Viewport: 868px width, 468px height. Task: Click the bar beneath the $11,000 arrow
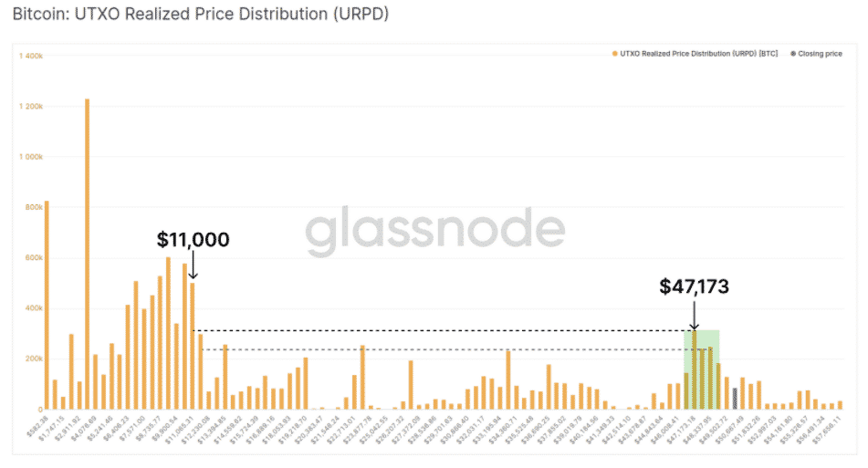pyautogui.click(x=193, y=346)
